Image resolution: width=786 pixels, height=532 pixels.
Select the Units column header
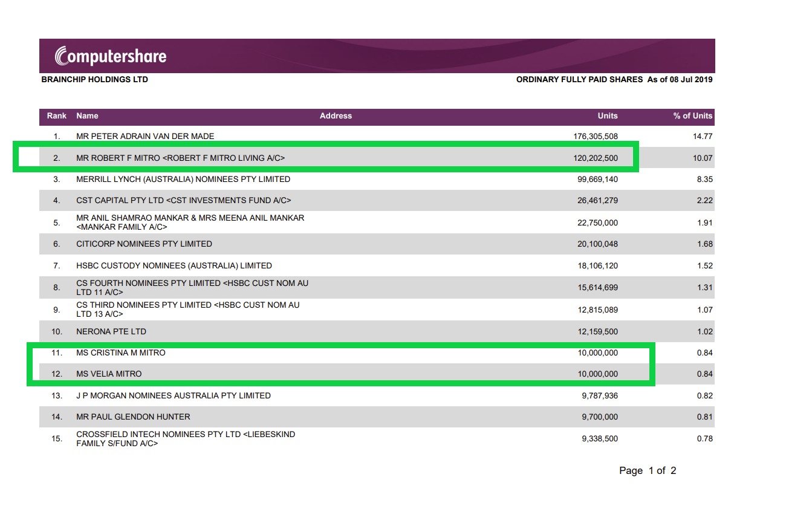(608, 115)
